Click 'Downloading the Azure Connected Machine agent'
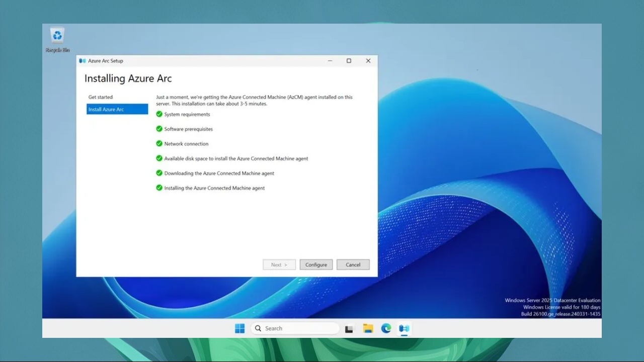 (219, 173)
